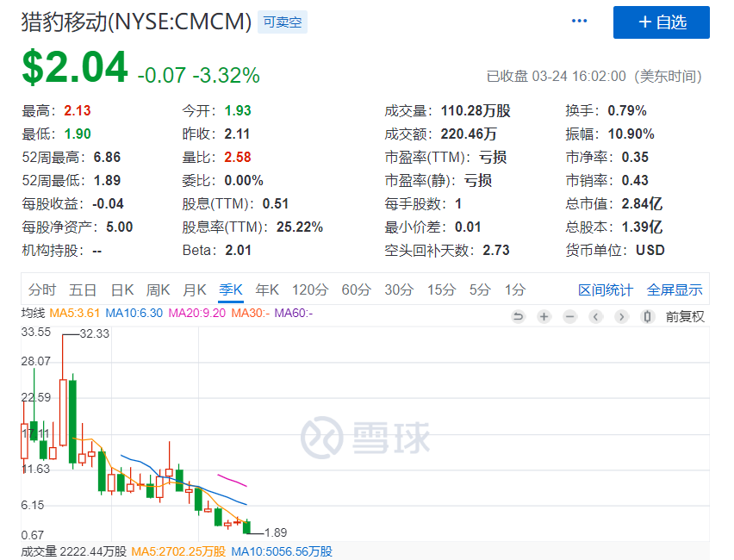Switch to 15分 chart tab
The width and height of the screenshot is (734, 560).
[x=441, y=289]
